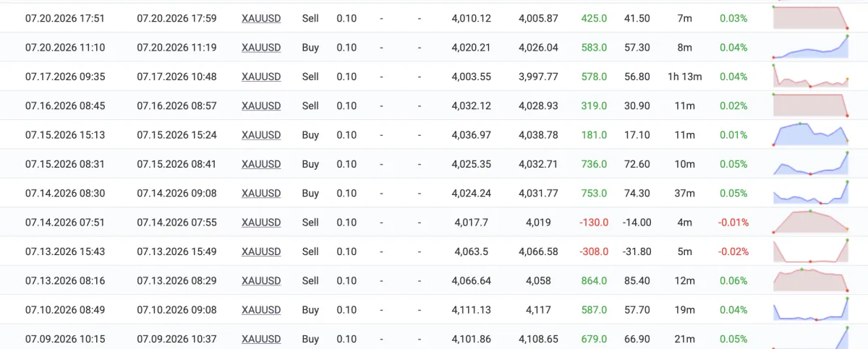This screenshot has width=868, height=349.
Task: Select the 07.15.2026 08:31 trade row
Action: 434,164
